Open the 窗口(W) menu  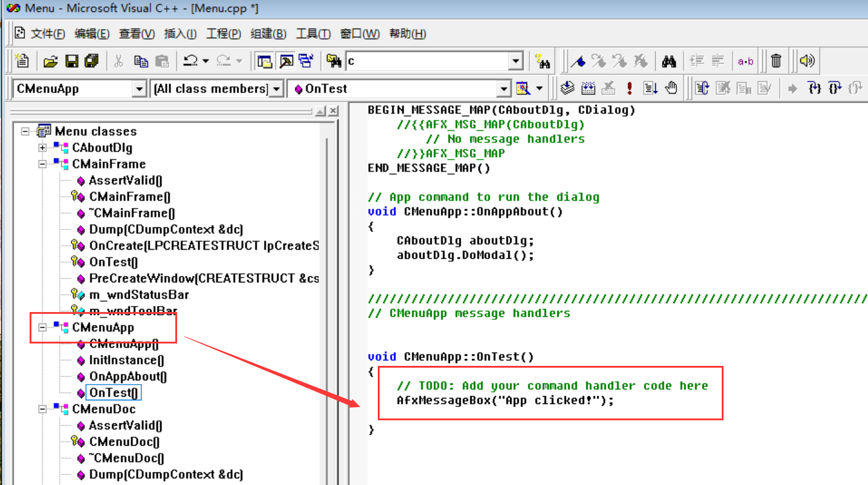(360, 34)
